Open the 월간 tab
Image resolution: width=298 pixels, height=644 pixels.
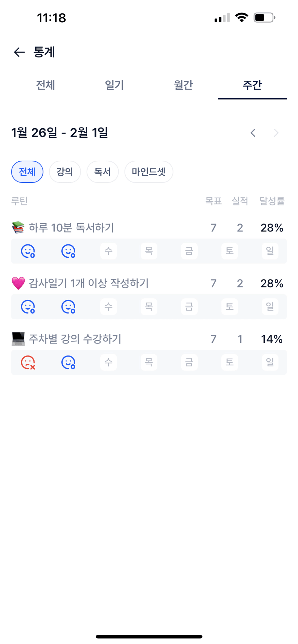coord(183,85)
